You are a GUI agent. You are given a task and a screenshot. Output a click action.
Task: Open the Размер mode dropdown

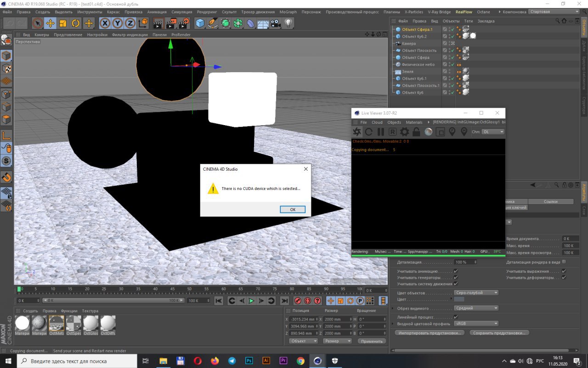pos(337,341)
